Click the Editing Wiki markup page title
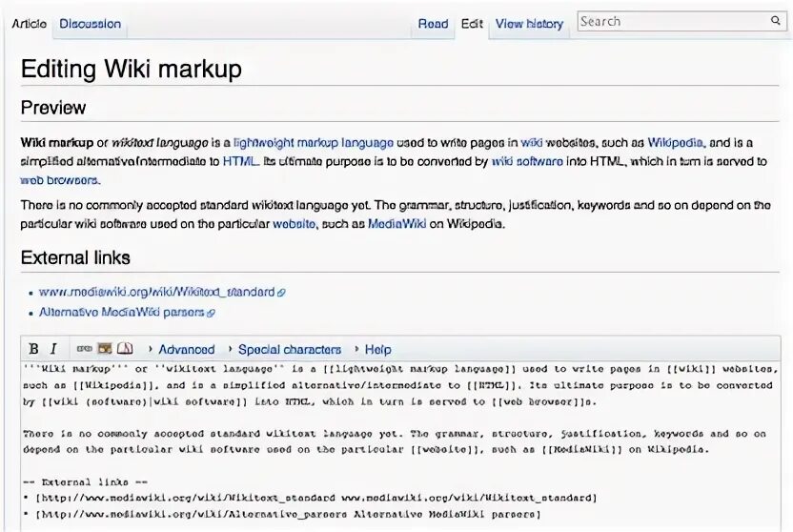Viewport: 793px width, 532px height. click(132, 70)
